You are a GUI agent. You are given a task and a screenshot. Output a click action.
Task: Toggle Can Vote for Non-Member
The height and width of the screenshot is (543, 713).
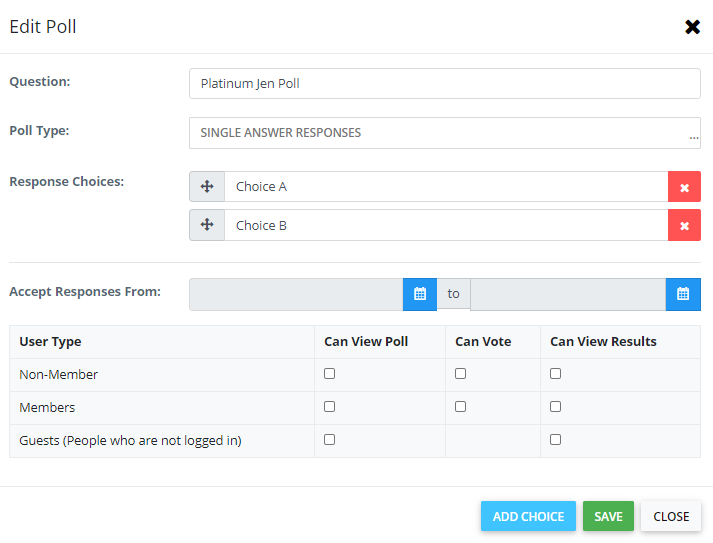pos(461,374)
